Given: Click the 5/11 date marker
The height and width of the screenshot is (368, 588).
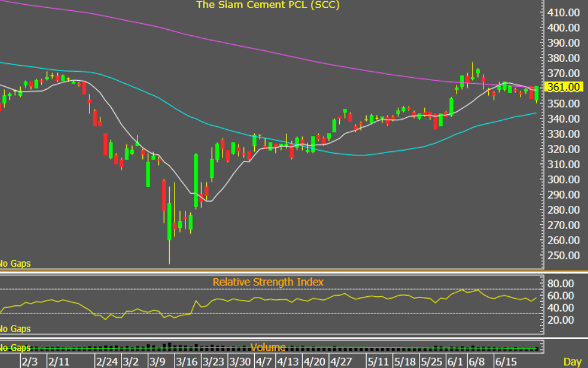Looking at the screenshot, I should click(378, 362).
